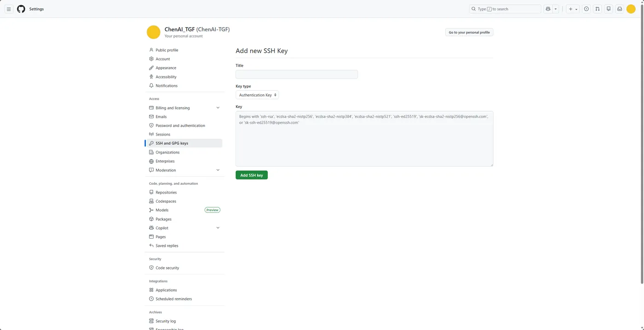Open the Issues icon in header
Screen dimensions: 644x330
point(586,9)
